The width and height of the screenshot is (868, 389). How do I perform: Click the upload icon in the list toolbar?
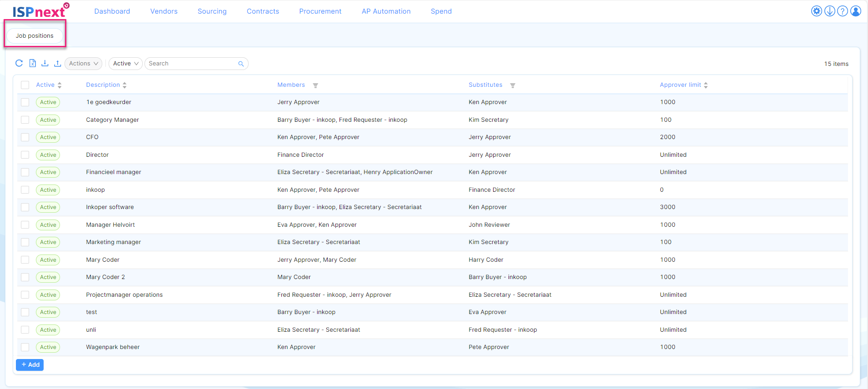tap(57, 63)
